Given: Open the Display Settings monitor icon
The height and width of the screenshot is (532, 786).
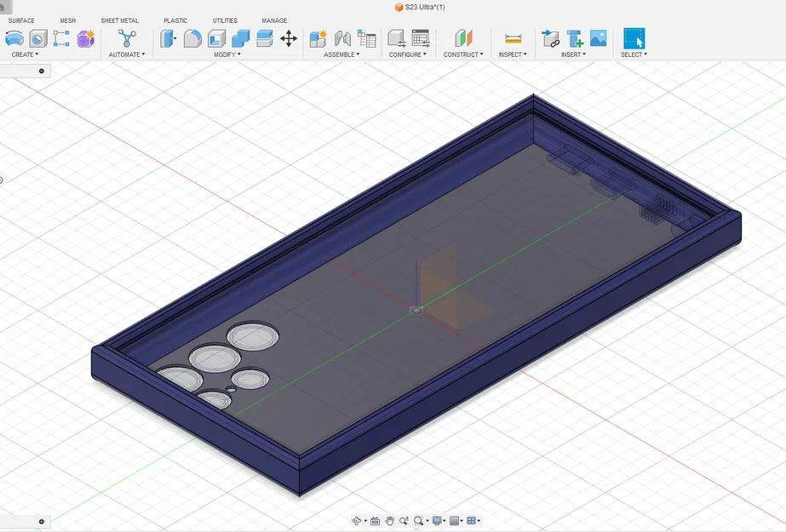Looking at the screenshot, I should [437, 521].
